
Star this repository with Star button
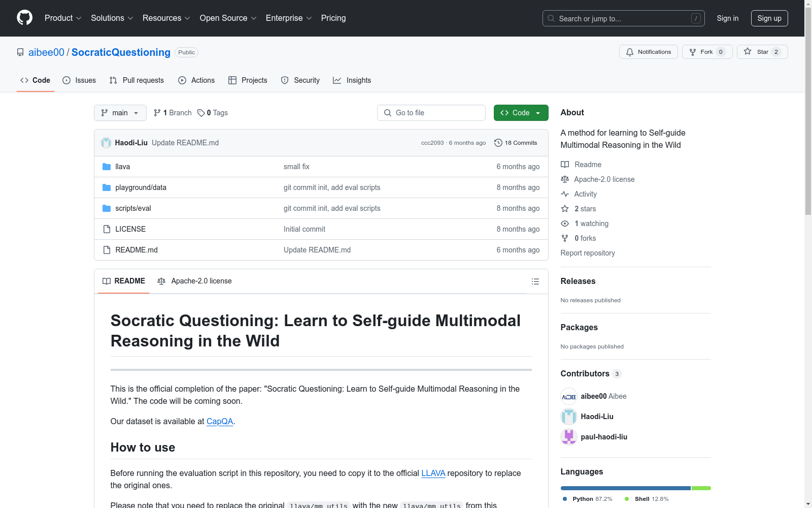(x=762, y=52)
